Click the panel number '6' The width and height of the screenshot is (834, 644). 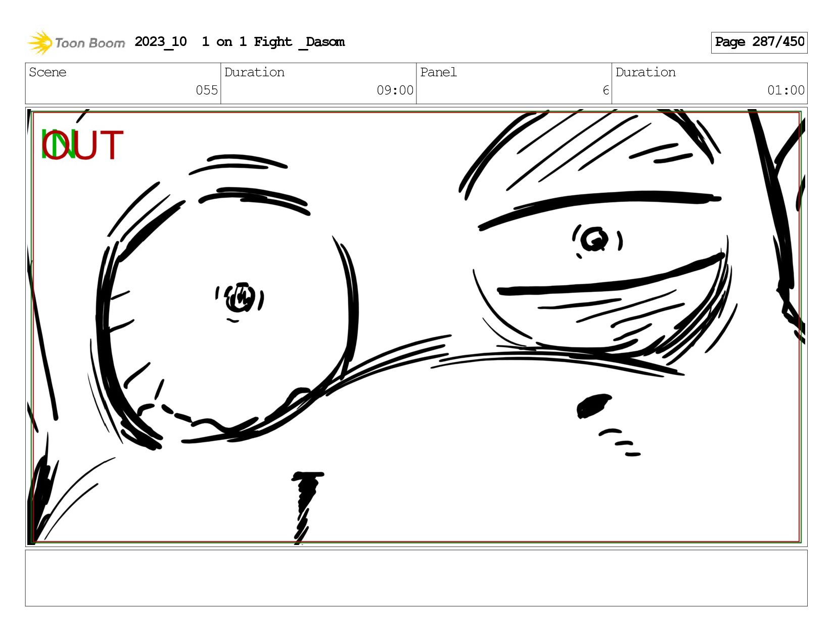click(606, 90)
